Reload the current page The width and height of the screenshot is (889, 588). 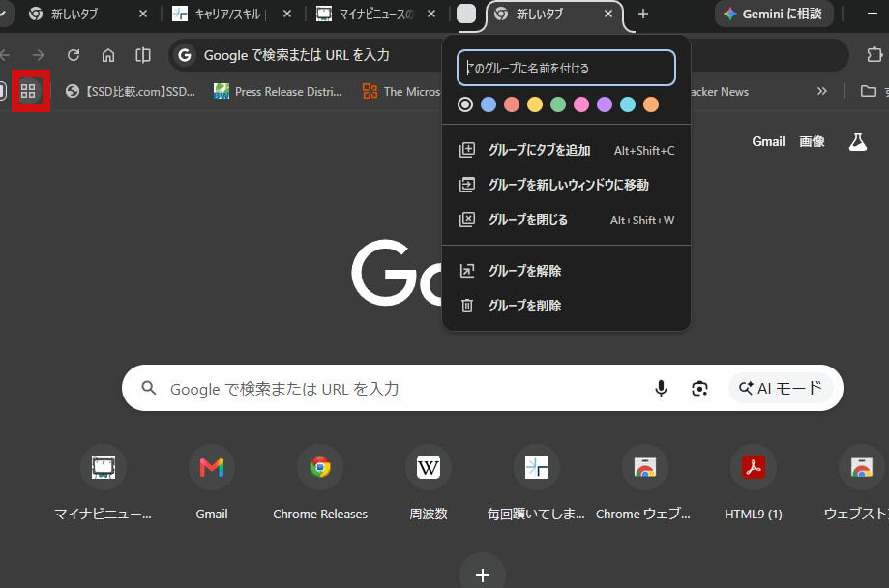74,55
